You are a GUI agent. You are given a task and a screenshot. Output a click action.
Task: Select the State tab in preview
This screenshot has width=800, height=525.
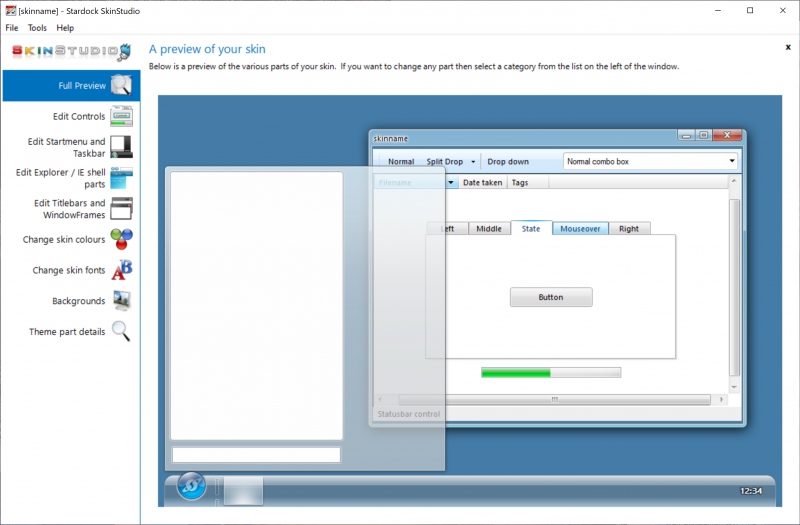click(531, 228)
